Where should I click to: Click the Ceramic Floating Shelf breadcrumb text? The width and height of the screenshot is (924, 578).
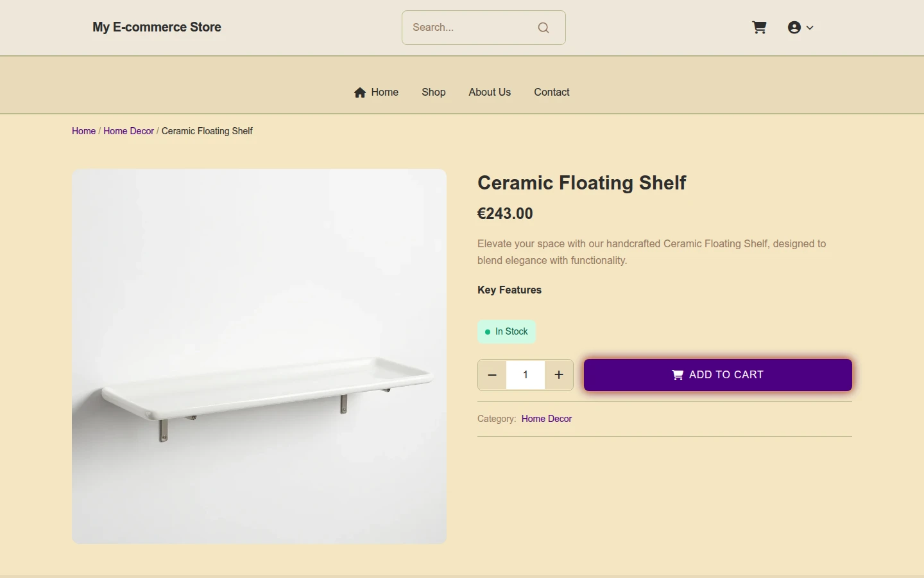[x=207, y=131]
